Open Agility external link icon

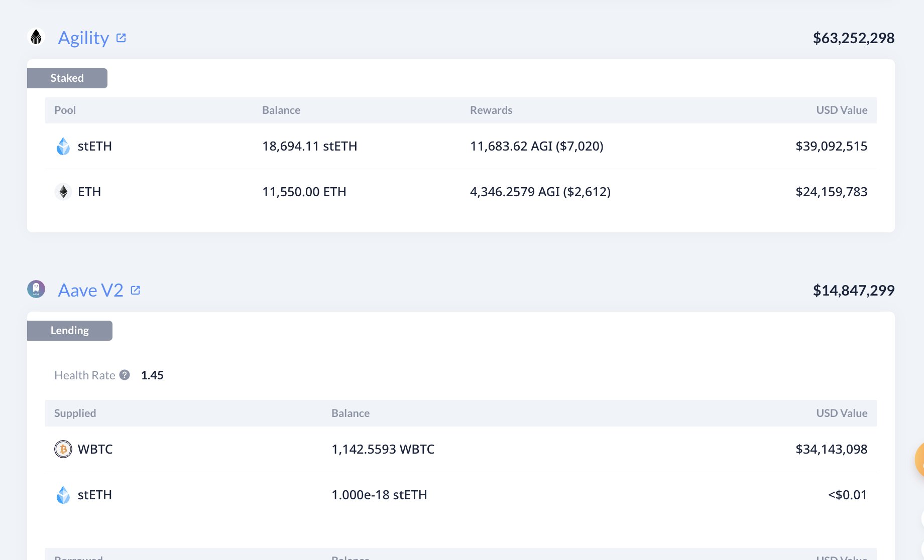[121, 38]
